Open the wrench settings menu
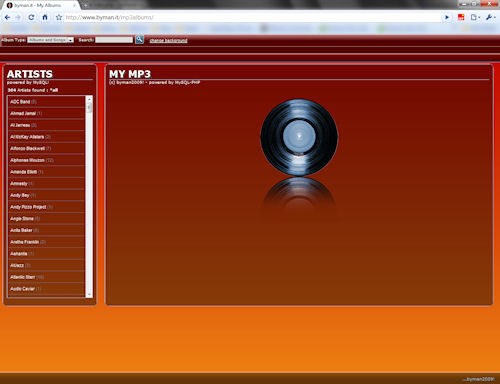Viewport: 500px width, 384px height. (490, 17)
